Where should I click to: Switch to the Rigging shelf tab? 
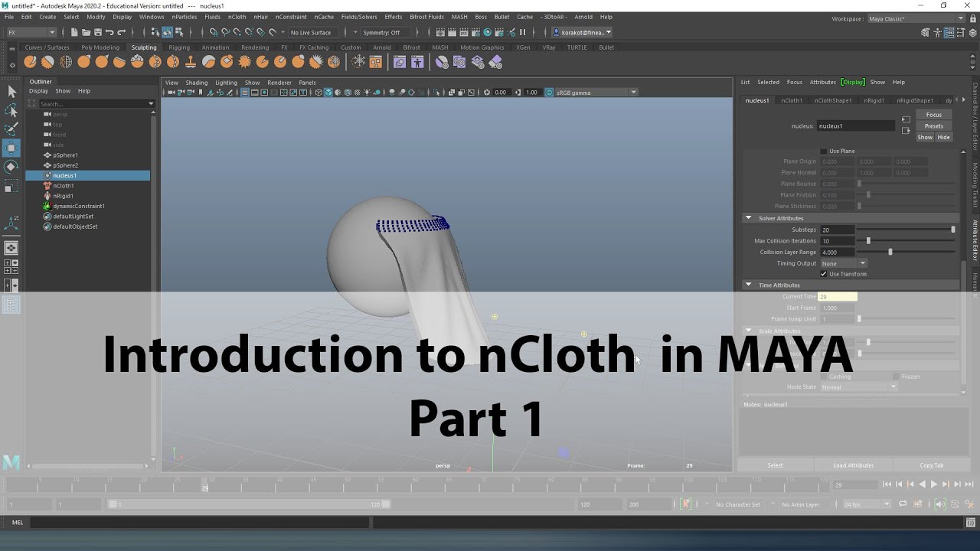pos(179,47)
